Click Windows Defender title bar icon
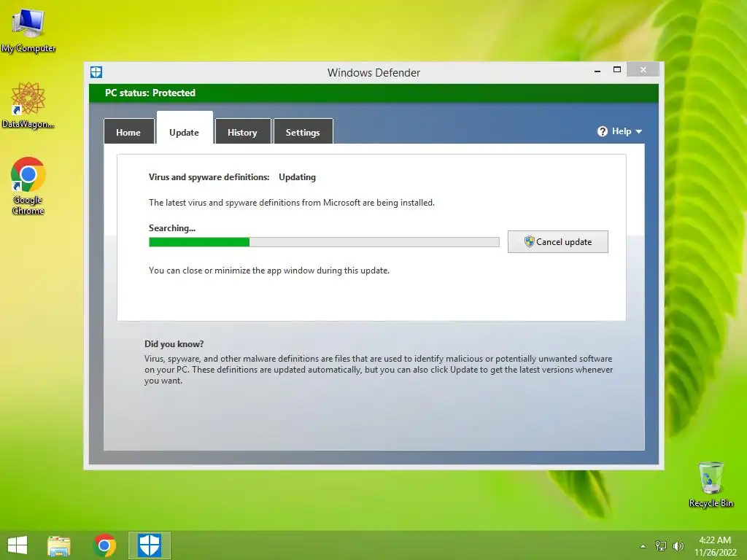747x560 pixels. pos(96,72)
